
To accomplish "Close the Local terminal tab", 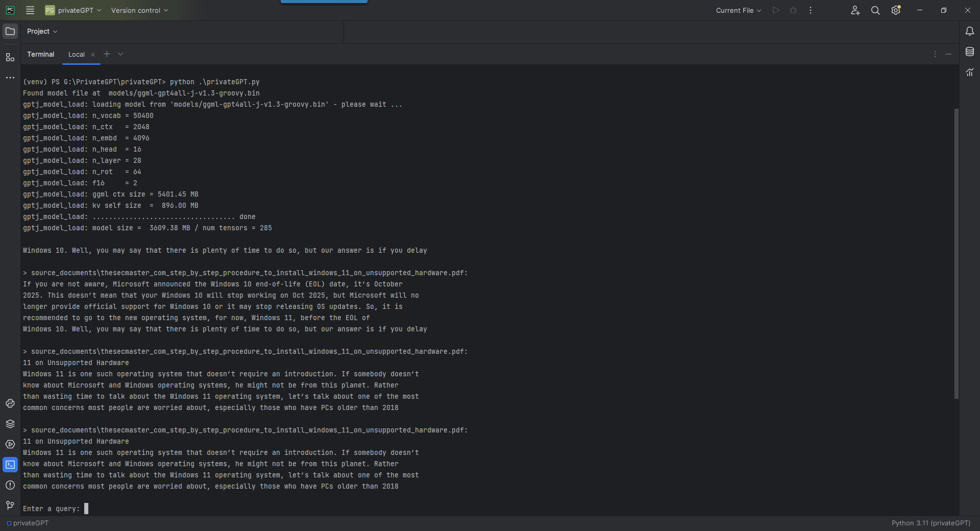I will (x=93, y=55).
